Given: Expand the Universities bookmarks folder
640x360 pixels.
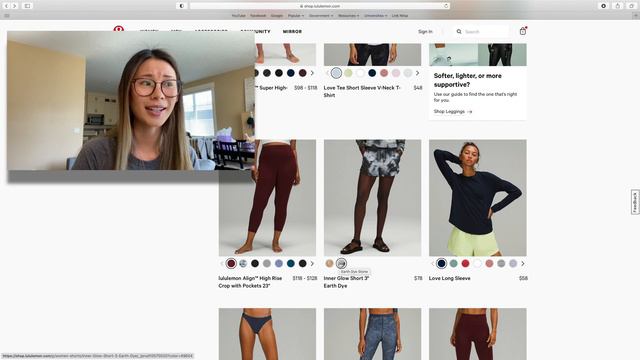Looking at the screenshot, I should tap(376, 16).
